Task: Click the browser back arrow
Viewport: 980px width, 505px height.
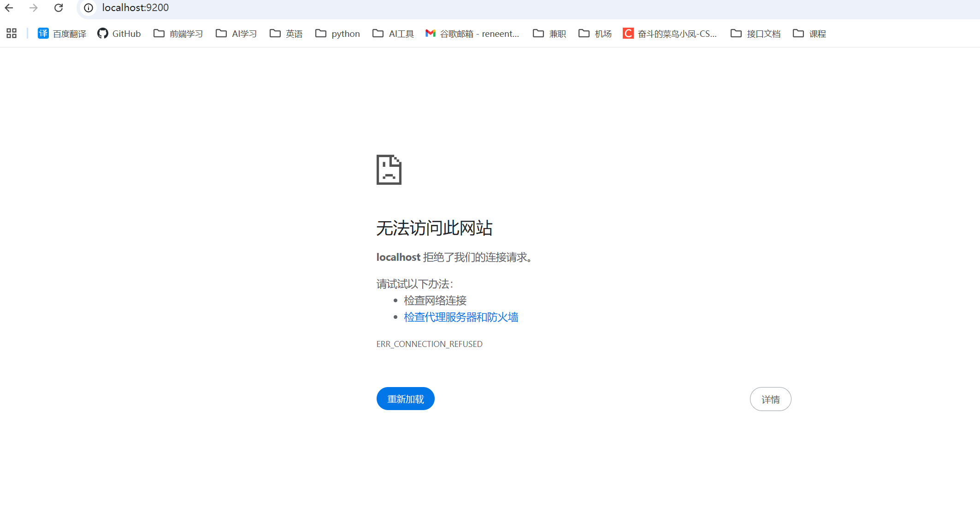Action: (9, 8)
